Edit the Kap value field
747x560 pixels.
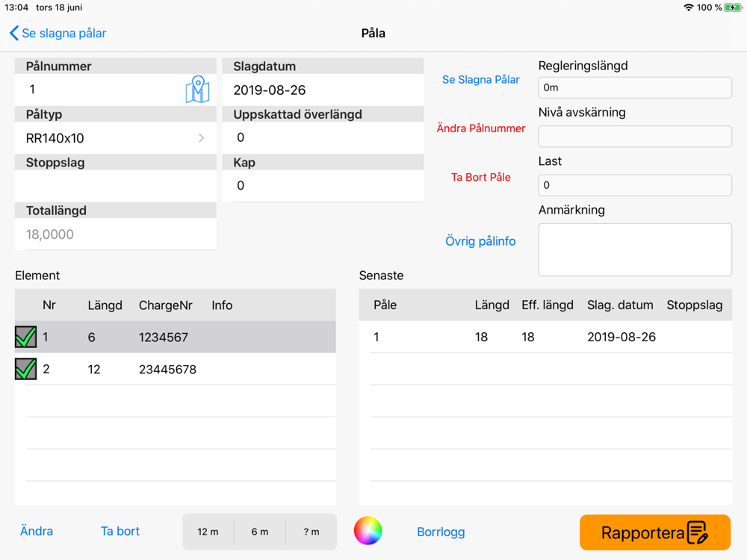tap(323, 186)
